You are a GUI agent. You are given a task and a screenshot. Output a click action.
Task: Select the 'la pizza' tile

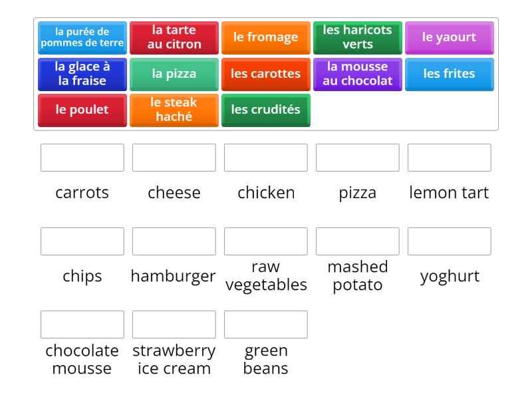click(x=174, y=74)
